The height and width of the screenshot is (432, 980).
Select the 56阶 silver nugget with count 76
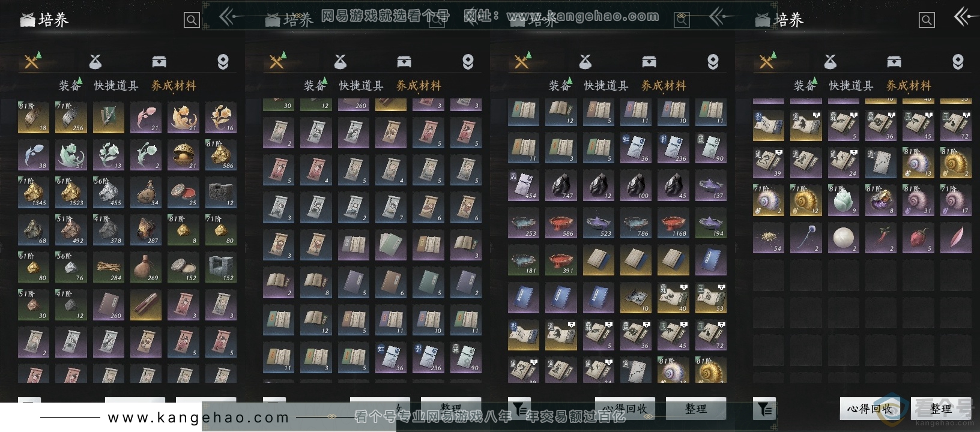(71, 268)
